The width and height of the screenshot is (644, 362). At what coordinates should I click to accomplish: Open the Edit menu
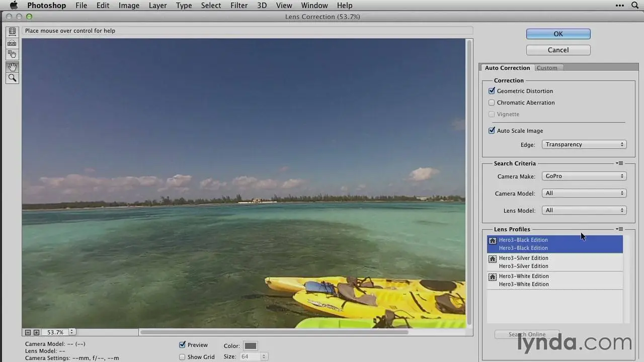(103, 6)
